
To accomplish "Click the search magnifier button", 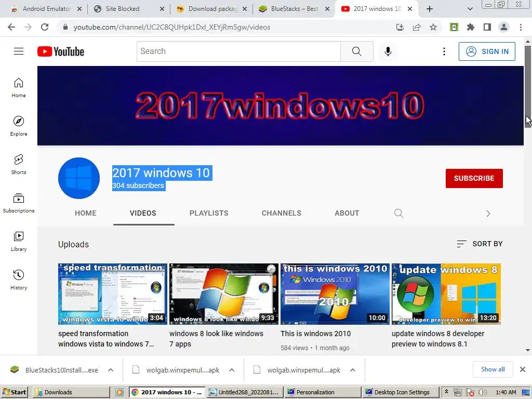I will pos(356,51).
